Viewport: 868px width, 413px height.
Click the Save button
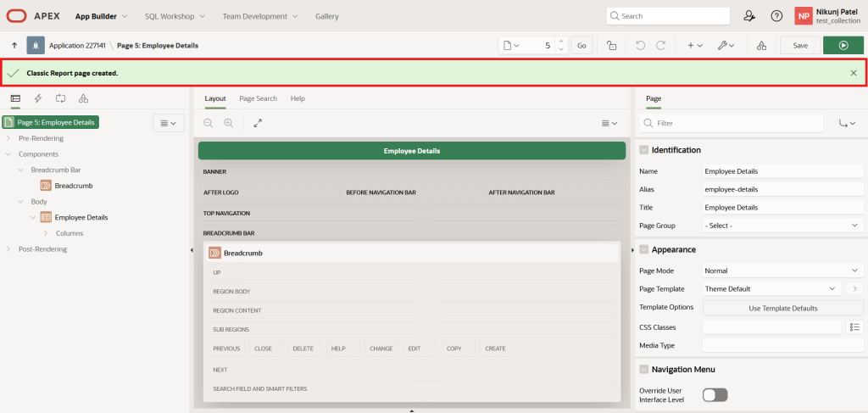(x=800, y=46)
